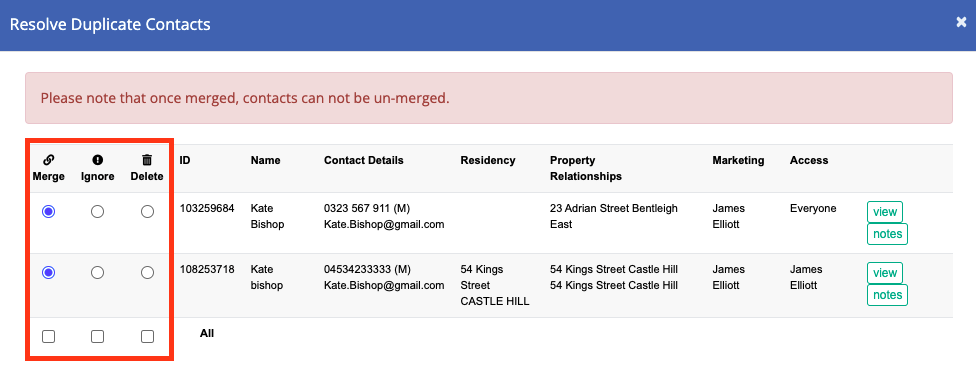
Task: Select Delete for contact 108253718
Action: (147, 272)
